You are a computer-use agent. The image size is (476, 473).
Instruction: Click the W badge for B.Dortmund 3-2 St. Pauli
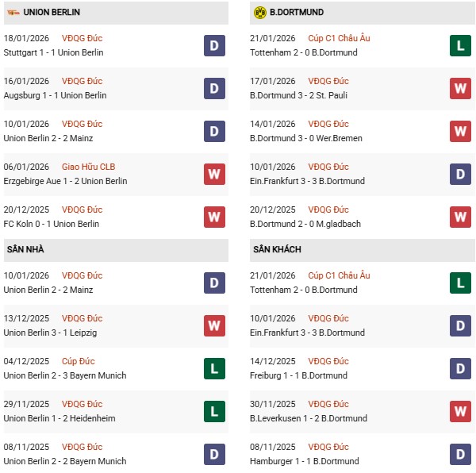pos(461,89)
